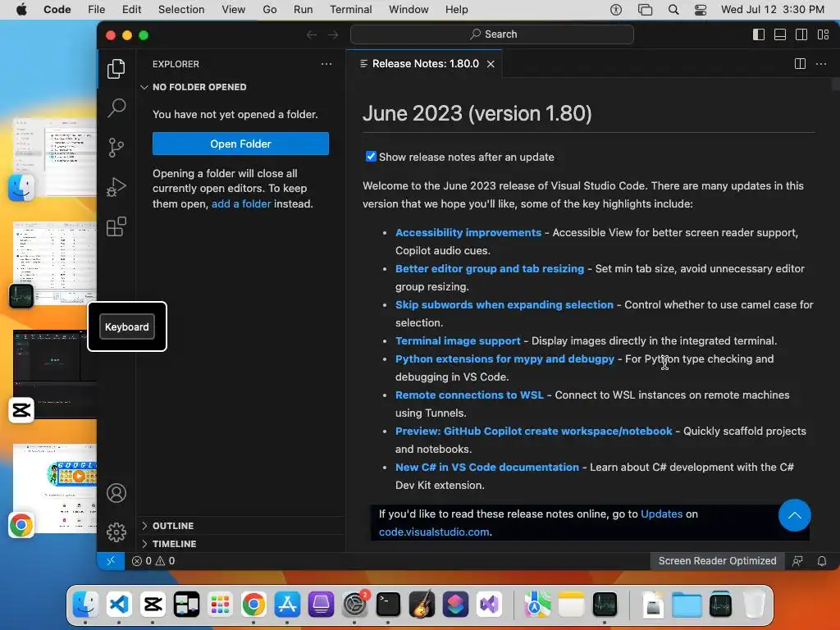Open Visual Studio Code from the Dock

[119, 605]
